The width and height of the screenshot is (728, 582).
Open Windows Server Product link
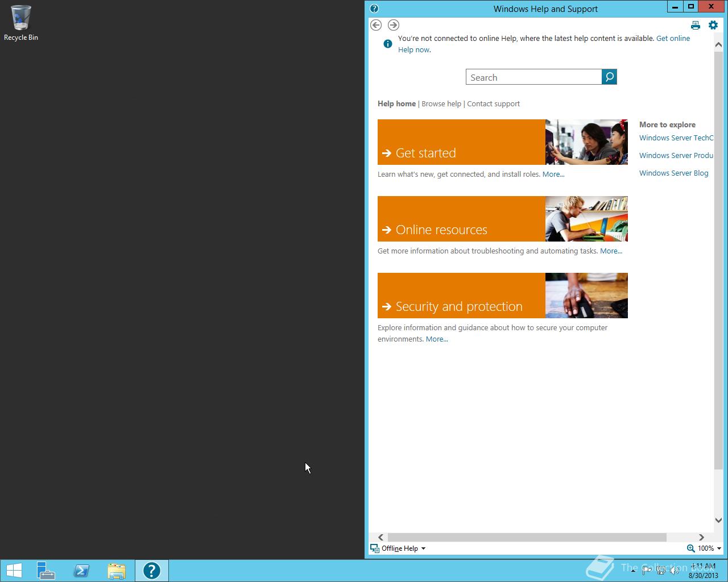coord(676,156)
